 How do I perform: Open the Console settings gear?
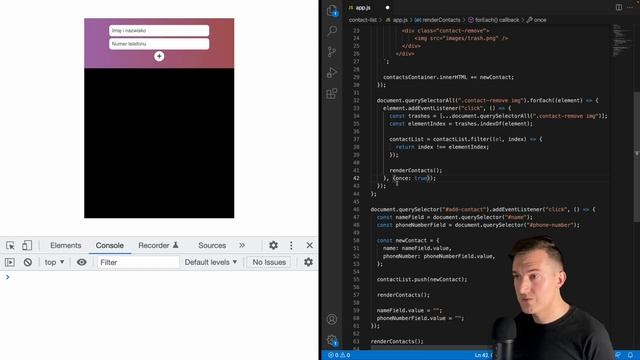tap(309, 262)
